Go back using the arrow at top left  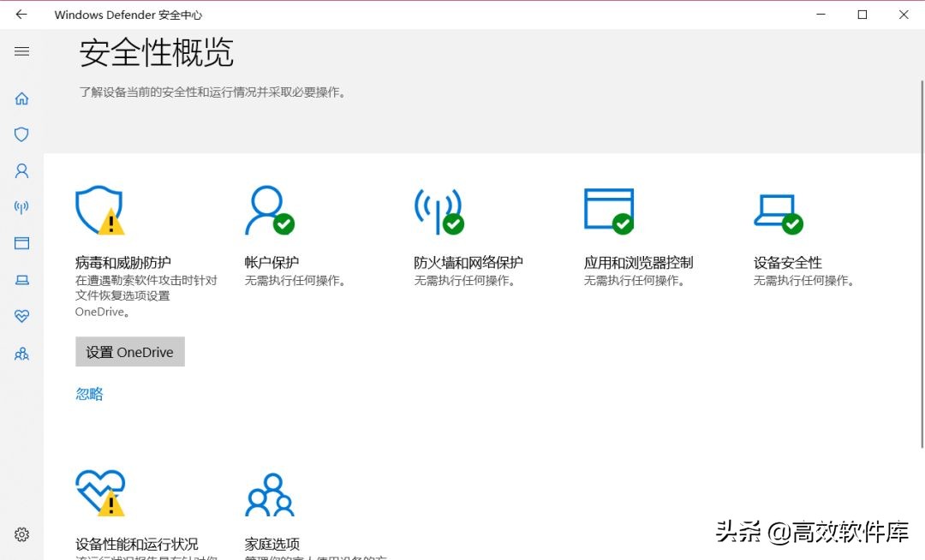coord(21,15)
